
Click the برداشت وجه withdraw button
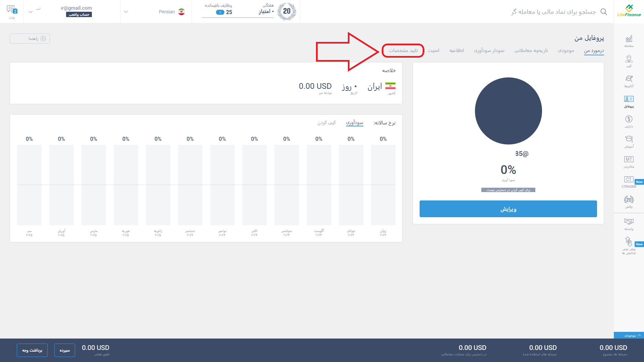click(x=32, y=350)
